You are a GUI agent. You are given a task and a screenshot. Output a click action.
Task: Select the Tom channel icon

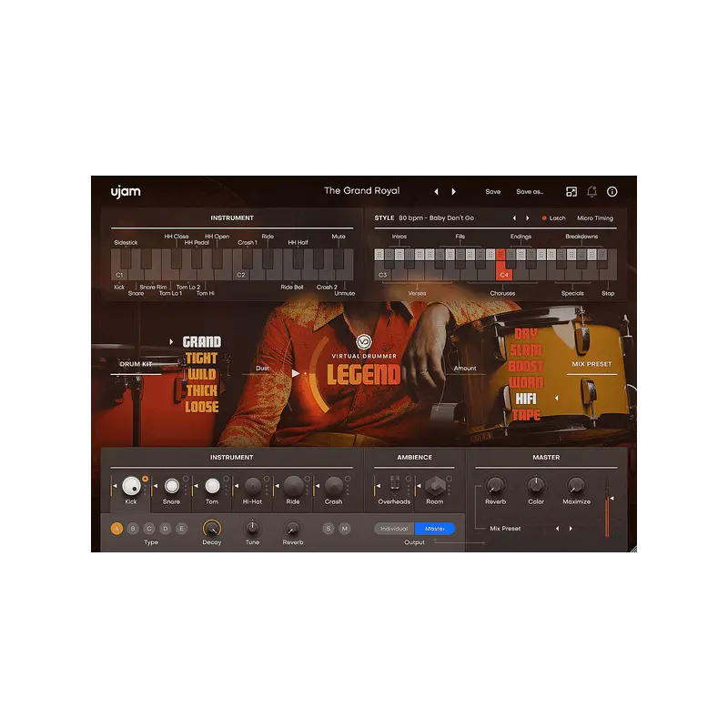coord(212,486)
